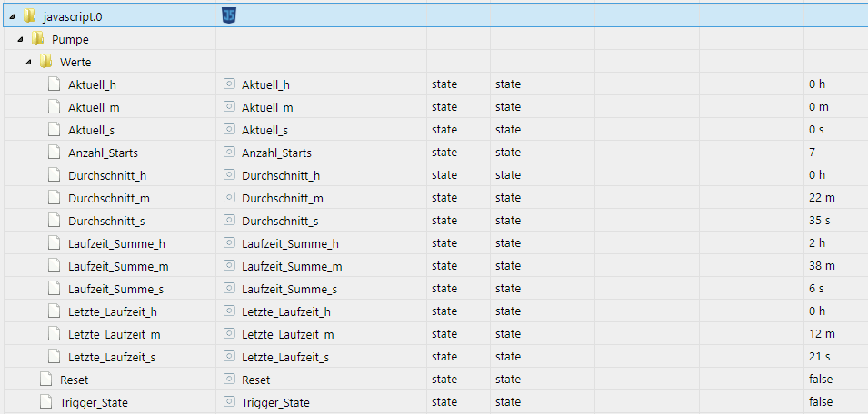Click the javascript.0 folder icon
Image resolution: width=868 pixels, height=414 pixels.
[x=29, y=16]
